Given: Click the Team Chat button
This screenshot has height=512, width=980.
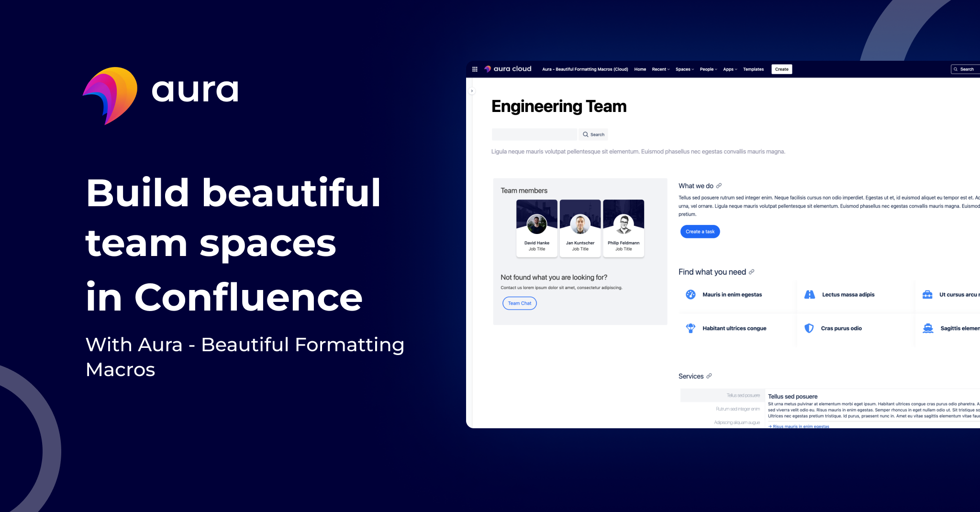Looking at the screenshot, I should pos(520,303).
